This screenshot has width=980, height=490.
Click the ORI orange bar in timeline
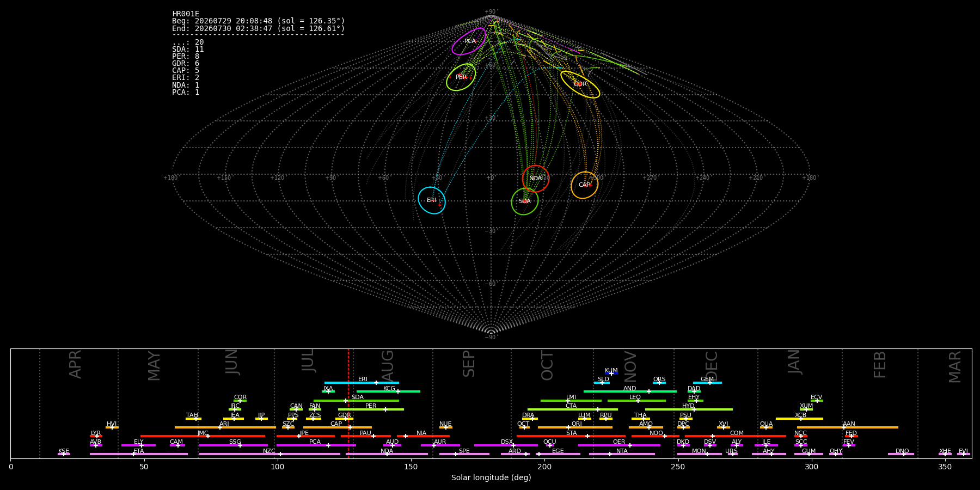pos(575,427)
